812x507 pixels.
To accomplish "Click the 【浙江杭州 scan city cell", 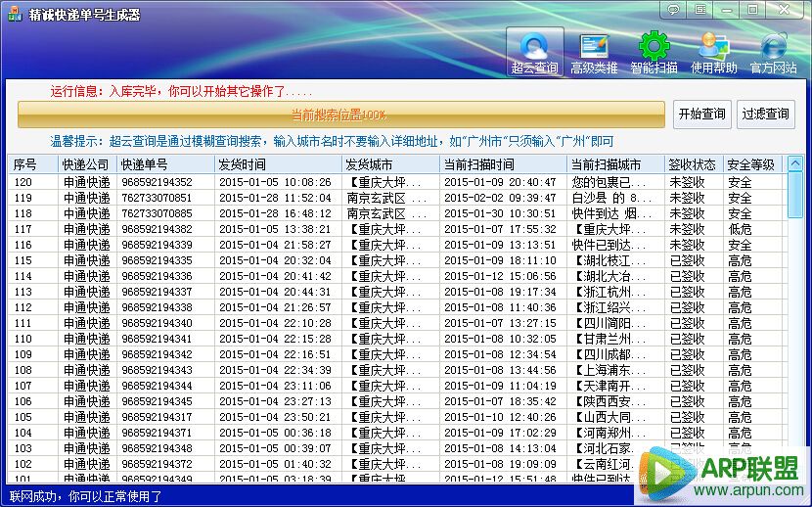I will [x=609, y=292].
